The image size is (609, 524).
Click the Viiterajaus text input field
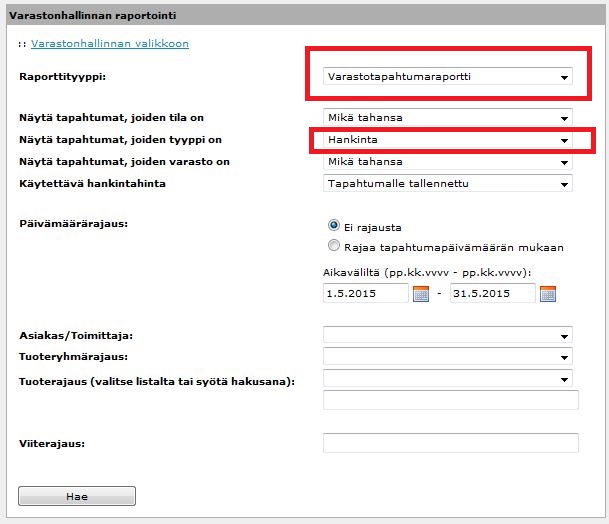(x=451, y=443)
